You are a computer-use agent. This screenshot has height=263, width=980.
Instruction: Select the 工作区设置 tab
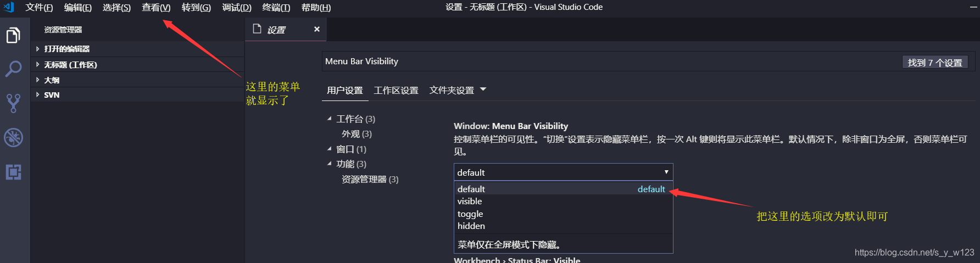pyautogui.click(x=396, y=91)
